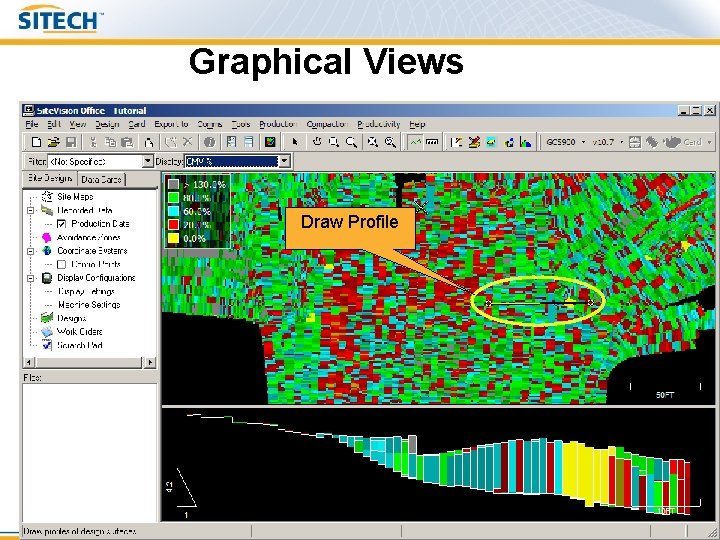Uncheck the Production Data checkbox
The image size is (720, 540).
61,224
